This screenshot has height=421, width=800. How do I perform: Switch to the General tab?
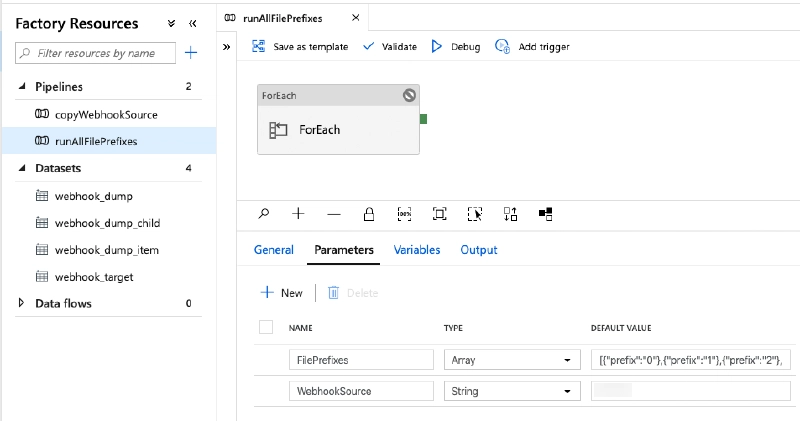pyautogui.click(x=274, y=250)
